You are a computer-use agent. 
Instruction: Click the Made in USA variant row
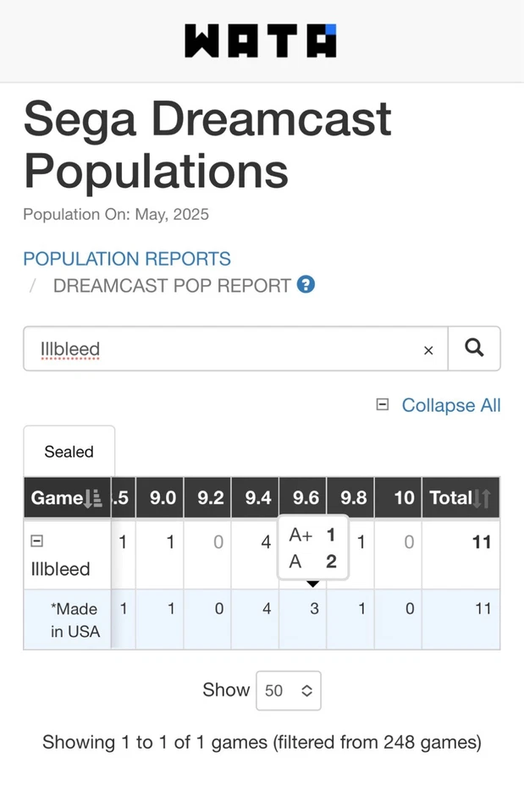click(74, 620)
